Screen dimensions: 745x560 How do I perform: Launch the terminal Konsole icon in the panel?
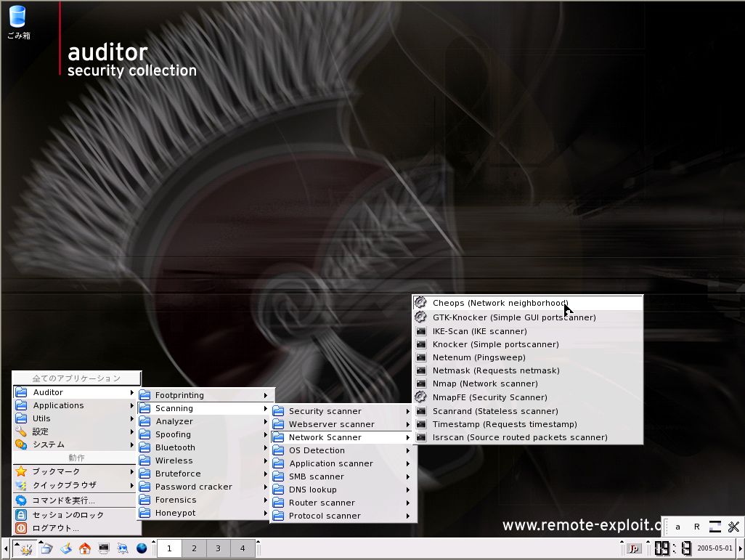coord(104,549)
